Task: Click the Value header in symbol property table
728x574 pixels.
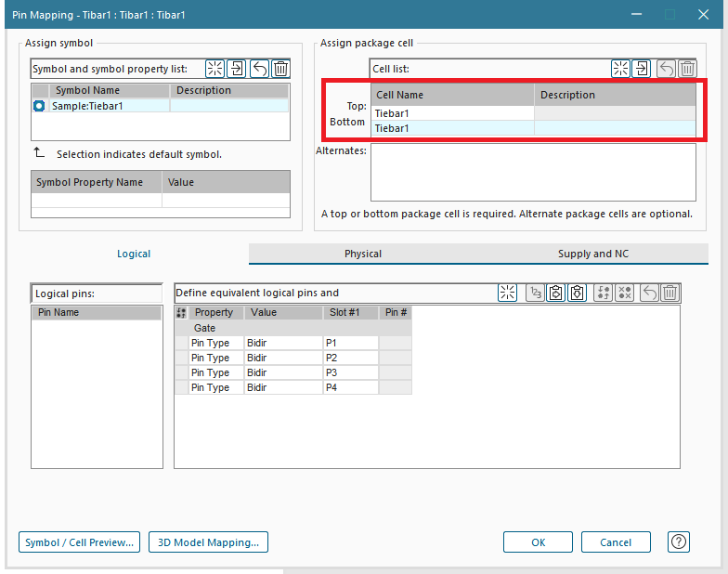Action: 227,182
